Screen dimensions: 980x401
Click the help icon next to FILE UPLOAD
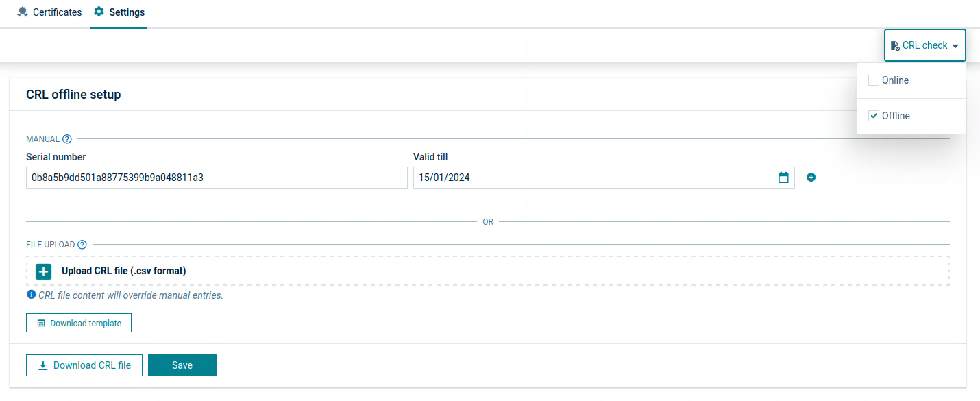pos(82,245)
